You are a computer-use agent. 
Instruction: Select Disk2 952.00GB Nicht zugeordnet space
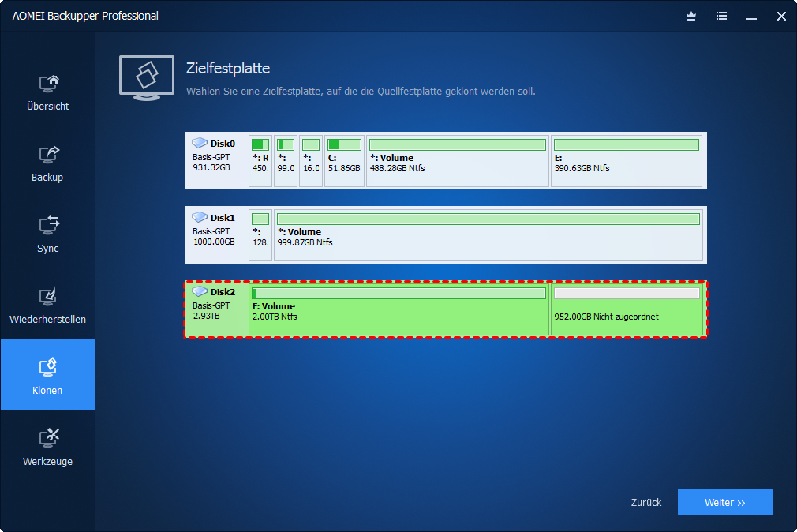[x=627, y=309]
